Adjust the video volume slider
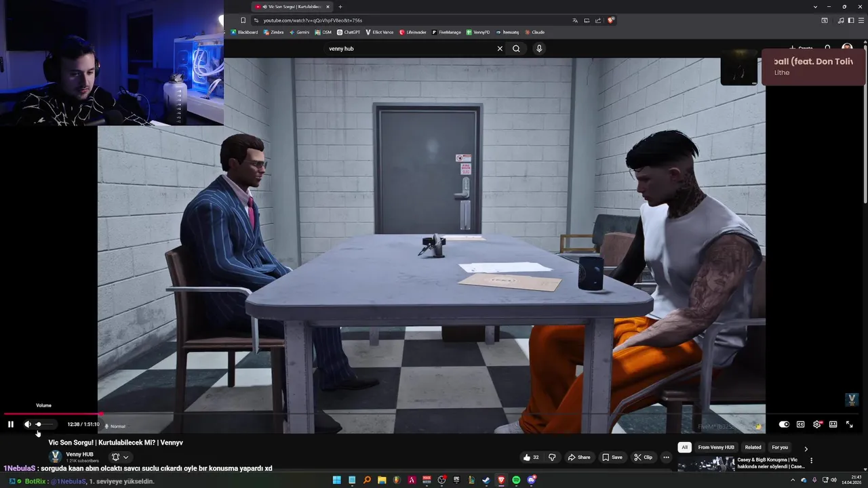The width and height of the screenshot is (868, 488). 44,424
